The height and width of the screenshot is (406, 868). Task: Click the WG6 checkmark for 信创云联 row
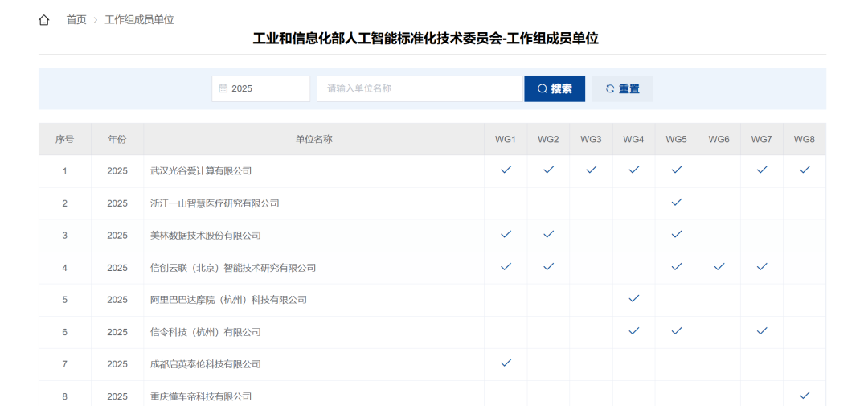point(719,266)
